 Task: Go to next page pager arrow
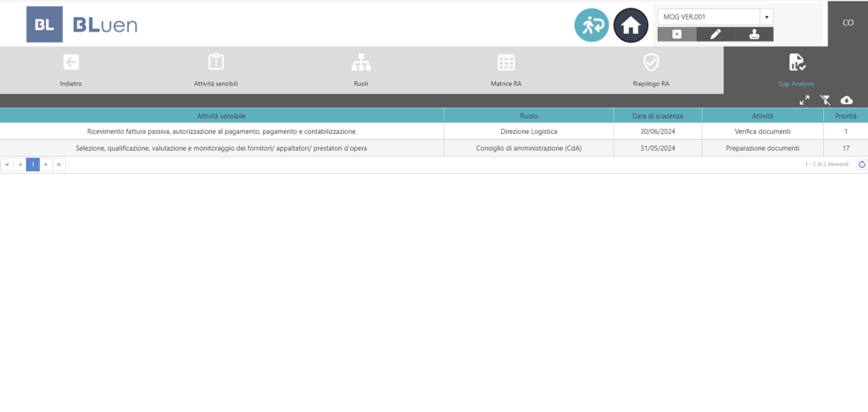(x=46, y=164)
